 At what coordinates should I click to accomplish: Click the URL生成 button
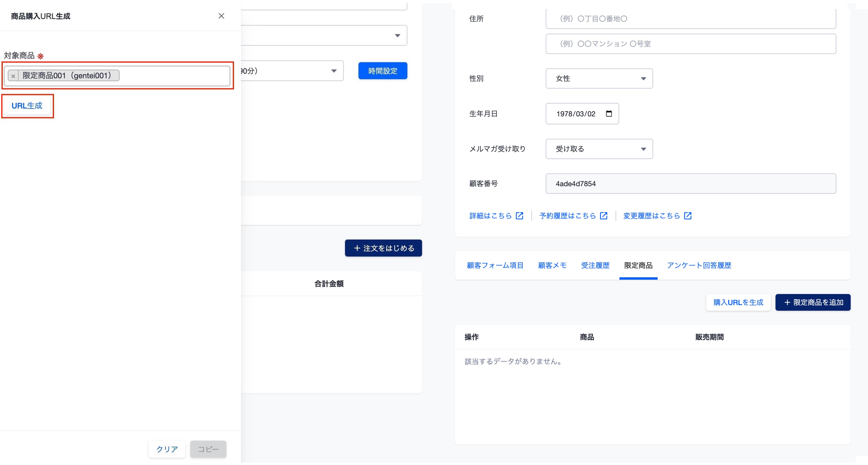(x=27, y=106)
